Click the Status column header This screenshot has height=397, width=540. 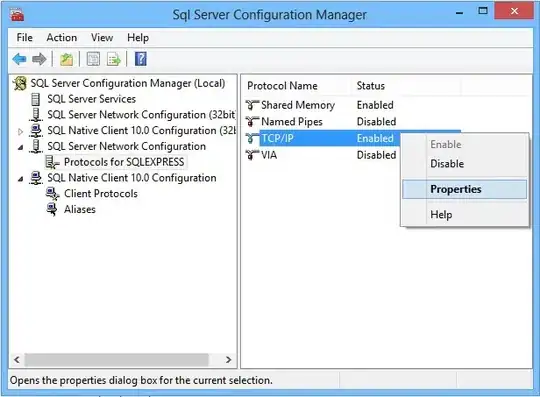[x=371, y=86]
